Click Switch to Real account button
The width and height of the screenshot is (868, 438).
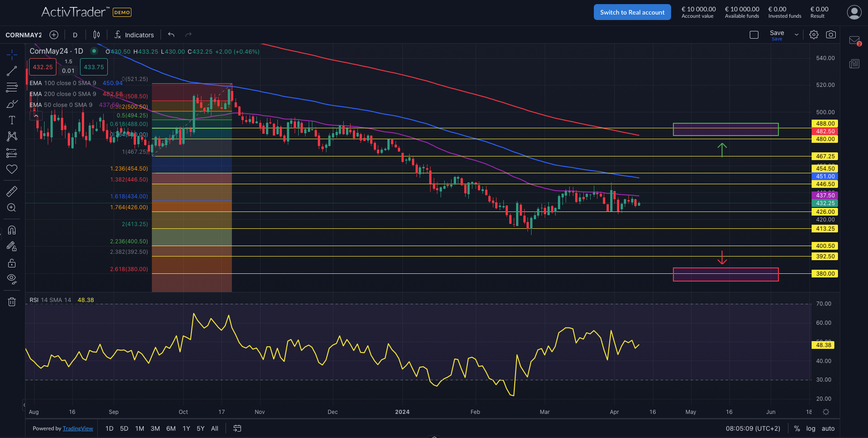coord(632,12)
